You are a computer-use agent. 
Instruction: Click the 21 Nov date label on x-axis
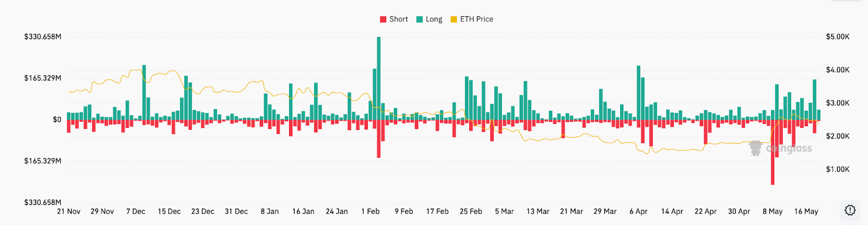tap(68, 211)
